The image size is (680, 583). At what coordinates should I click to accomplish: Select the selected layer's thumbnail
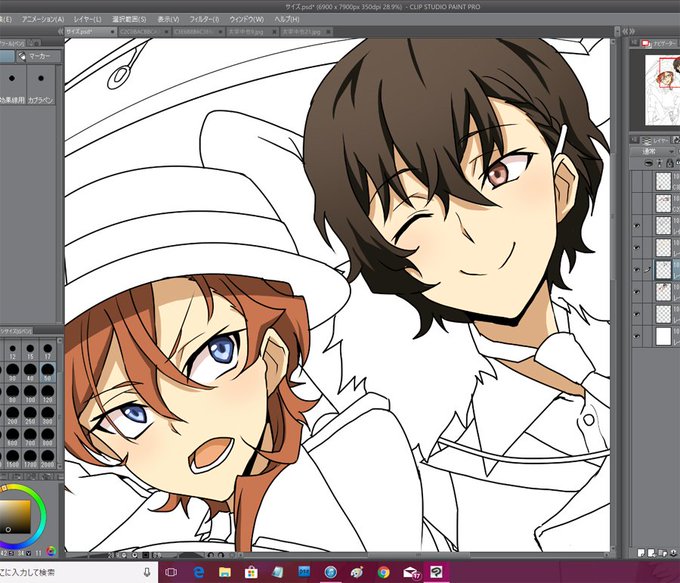(663, 270)
